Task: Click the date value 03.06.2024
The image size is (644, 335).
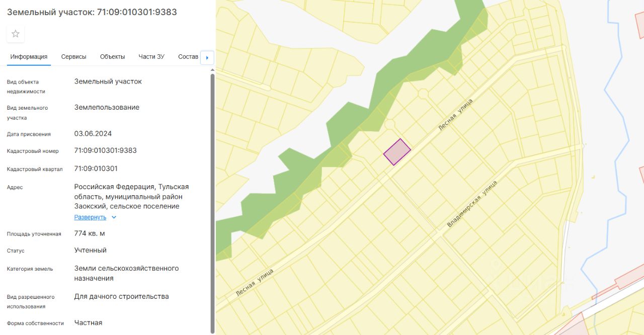Action: click(93, 134)
